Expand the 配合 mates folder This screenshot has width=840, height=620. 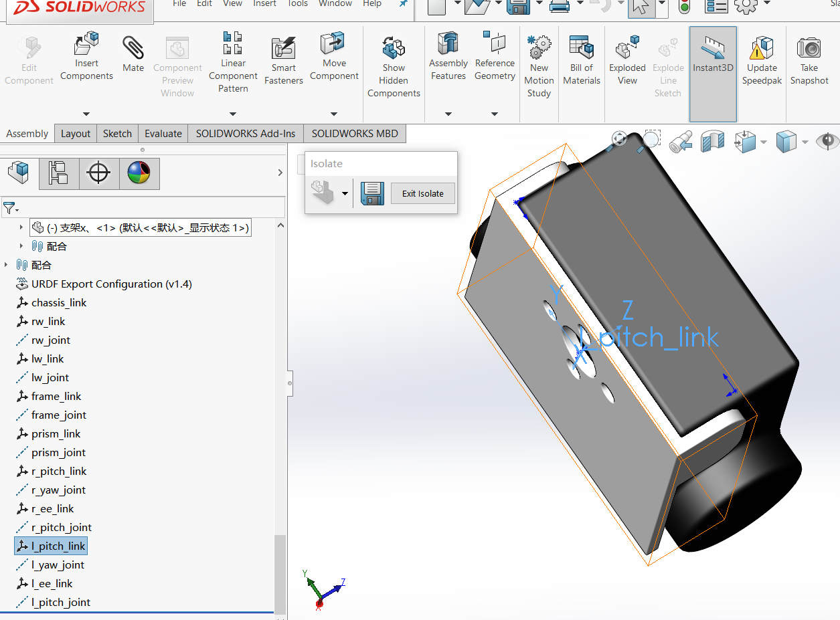pos(7,264)
